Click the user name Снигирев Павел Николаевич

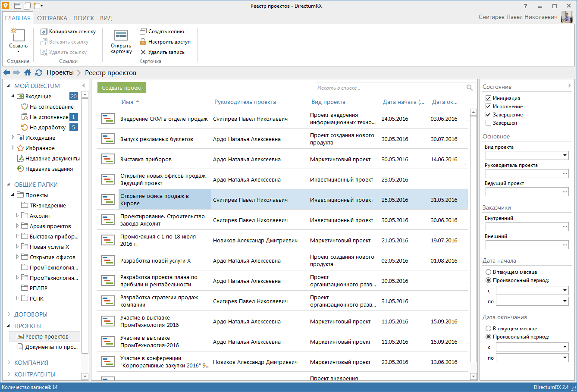pos(518,17)
